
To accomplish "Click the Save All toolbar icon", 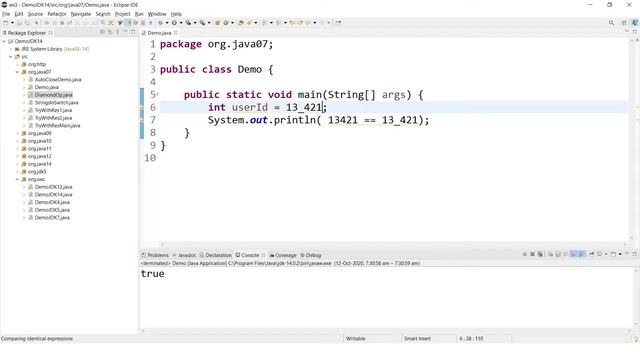I will pyautogui.click(x=27, y=23).
